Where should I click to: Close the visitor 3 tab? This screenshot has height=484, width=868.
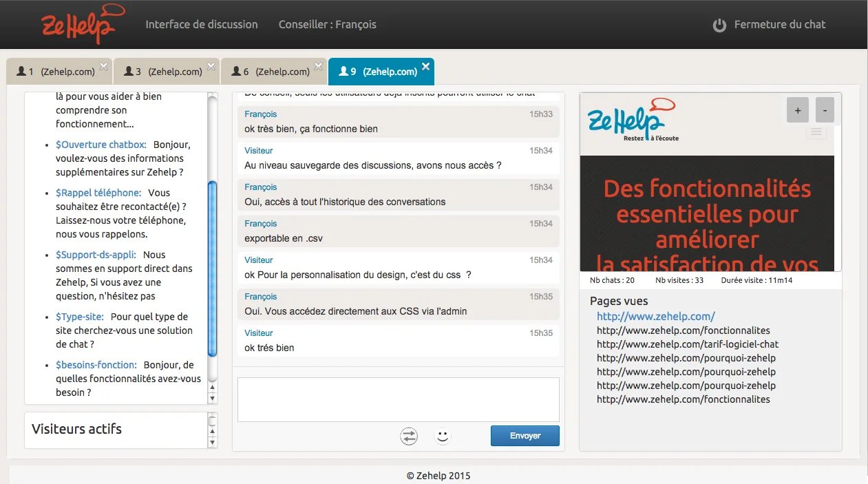(x=211, y=66)
